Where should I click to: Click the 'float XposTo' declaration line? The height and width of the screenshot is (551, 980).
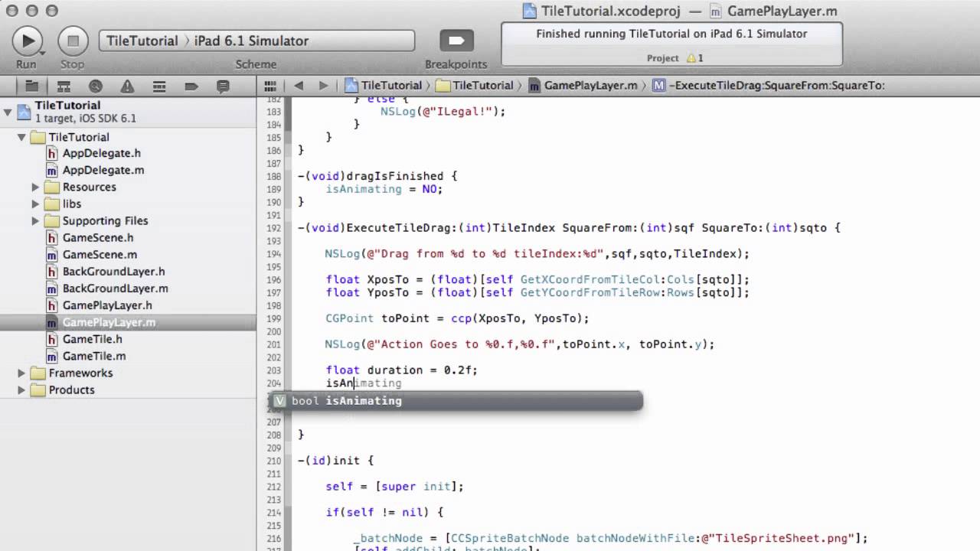537,280
